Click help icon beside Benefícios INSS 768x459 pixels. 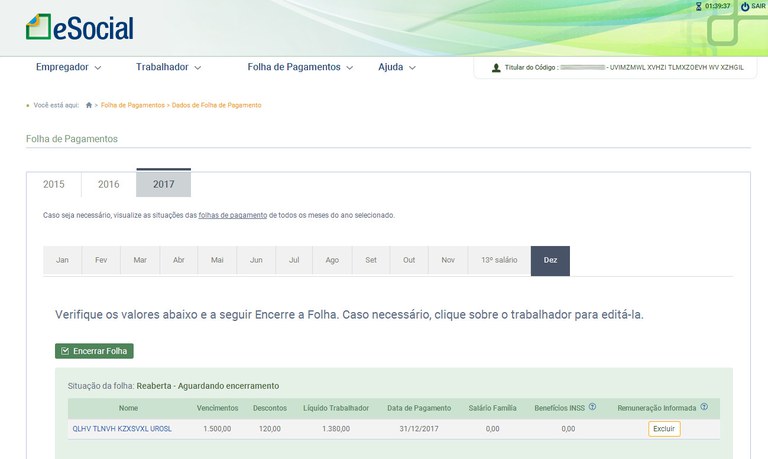click(592, 407)
